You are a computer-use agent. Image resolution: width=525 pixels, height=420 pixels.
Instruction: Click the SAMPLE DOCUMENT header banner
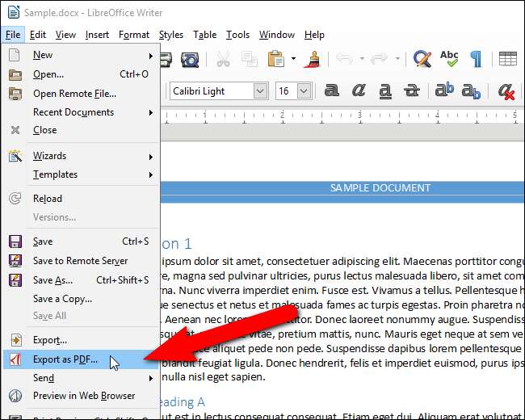pos(380,188)
